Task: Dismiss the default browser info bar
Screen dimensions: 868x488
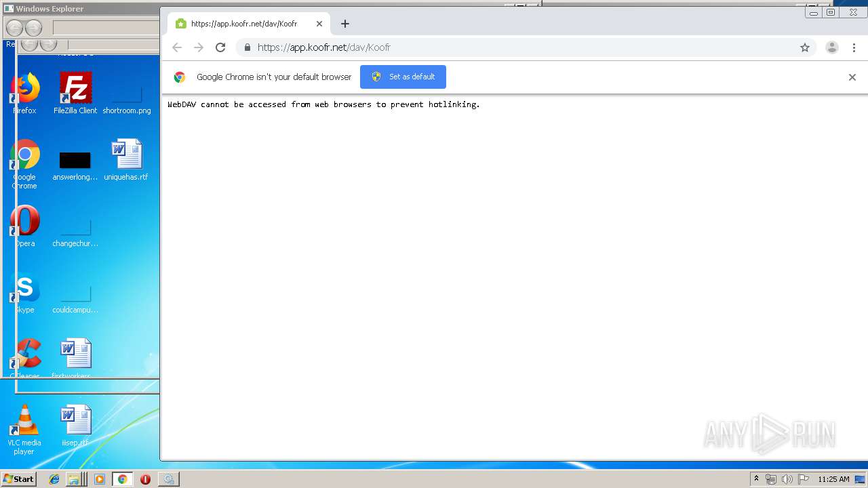Action: (x=852, y=77)
